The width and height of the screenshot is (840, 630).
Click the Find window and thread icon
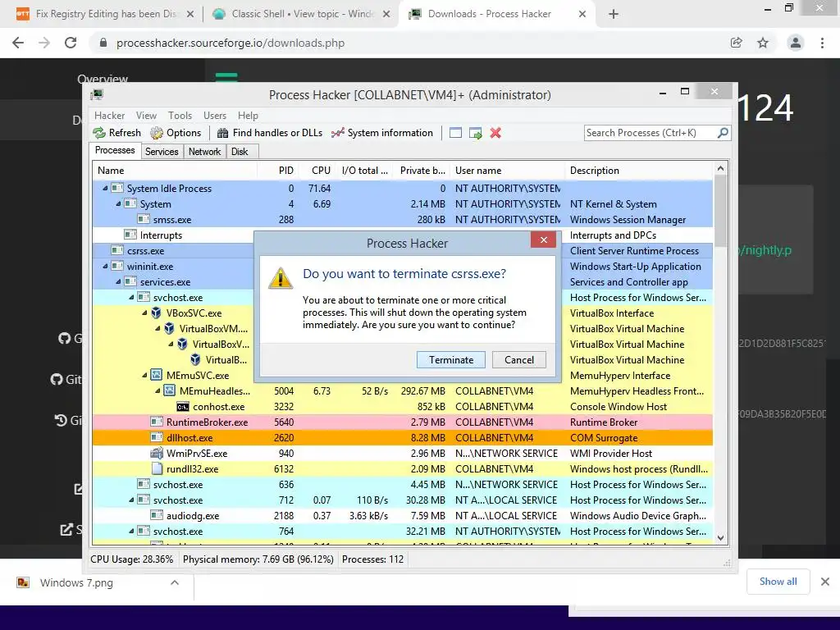click(x=475, y=133)
